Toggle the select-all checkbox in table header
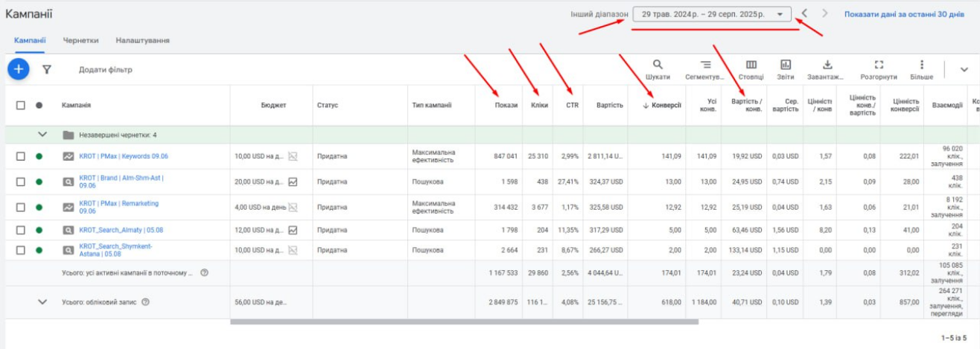Image resolution: width=980 pixels, height=349 pixels. click(21, 106)
